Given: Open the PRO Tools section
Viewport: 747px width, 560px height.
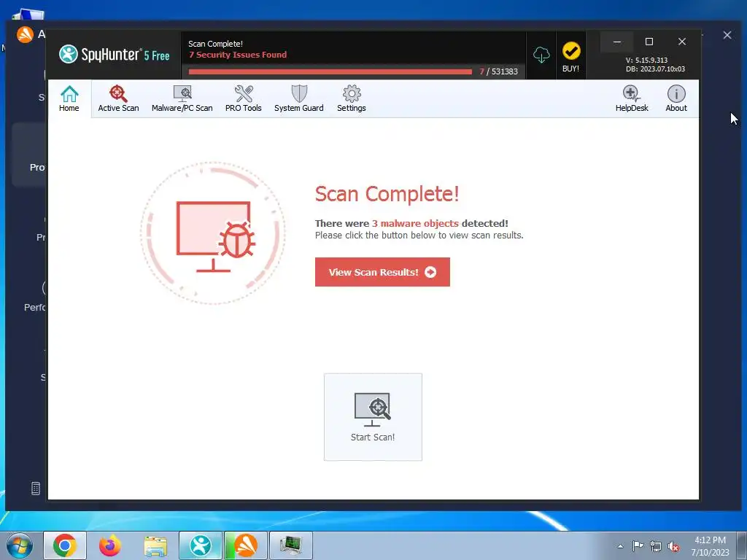Looking at the screenshot, I should (x=244, y=98).
